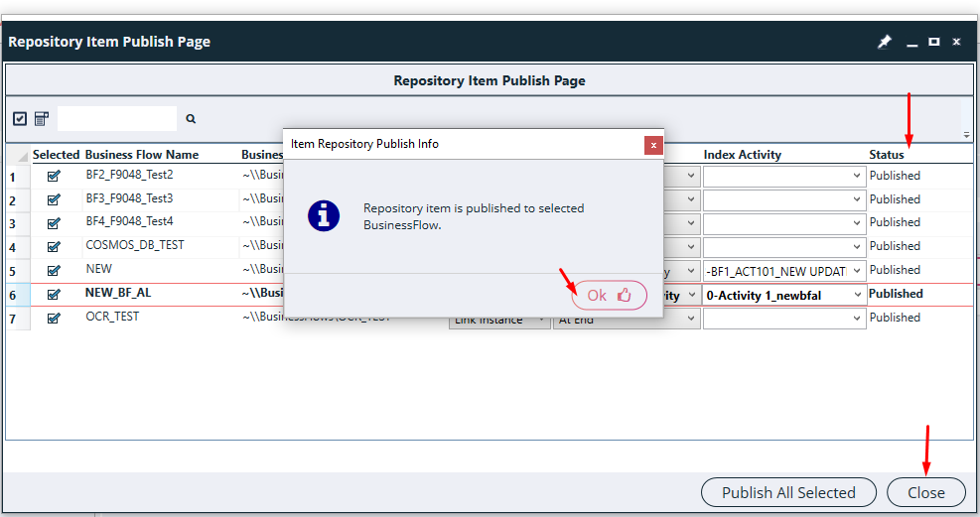Toggle the Selected checkbox for COSMOS_DB_TEST

54,247
